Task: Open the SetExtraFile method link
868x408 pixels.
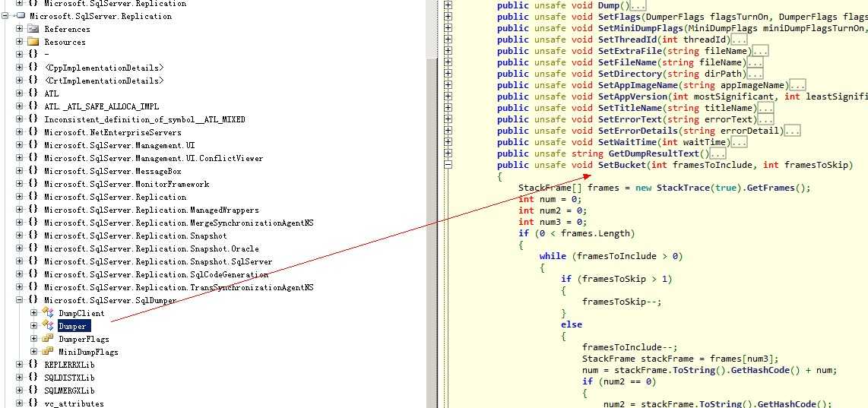Action: click(631, 51)
